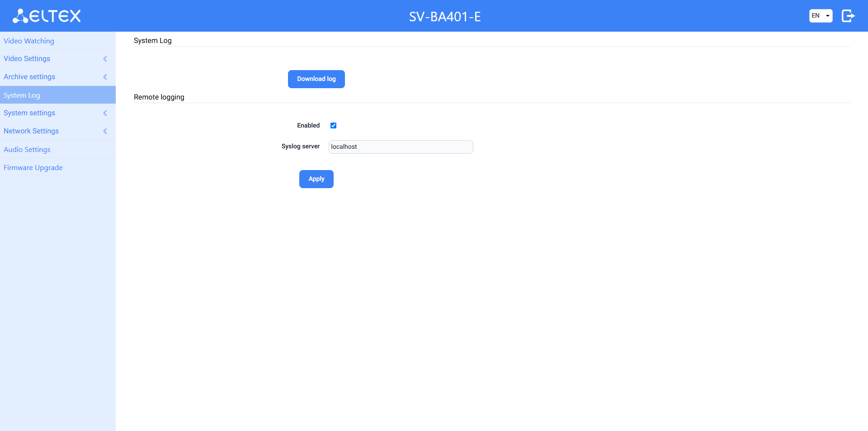Viewport: 868px width, 431px height.
Task: Toggle the Enabled remote logging checkbox
Action: coord(333,126)
